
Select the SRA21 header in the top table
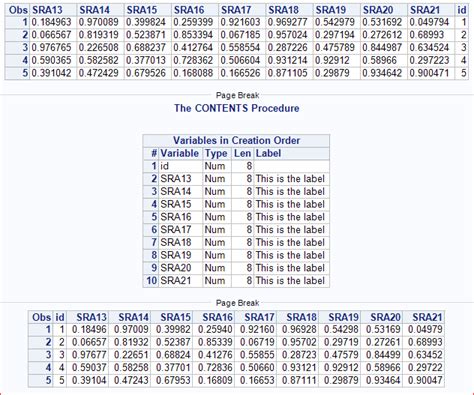[x=425, y=10]
